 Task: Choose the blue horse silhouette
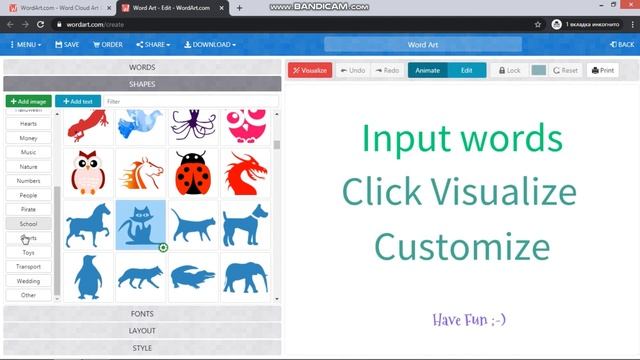point(88,225)
